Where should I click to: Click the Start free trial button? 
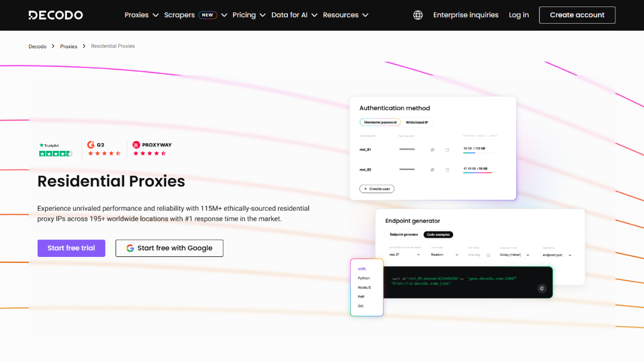coord(71,248)
